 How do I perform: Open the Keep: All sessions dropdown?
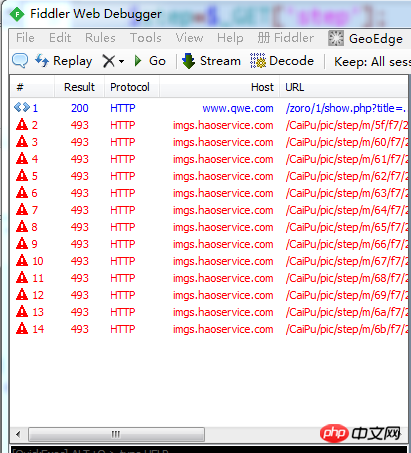[372, 62]
